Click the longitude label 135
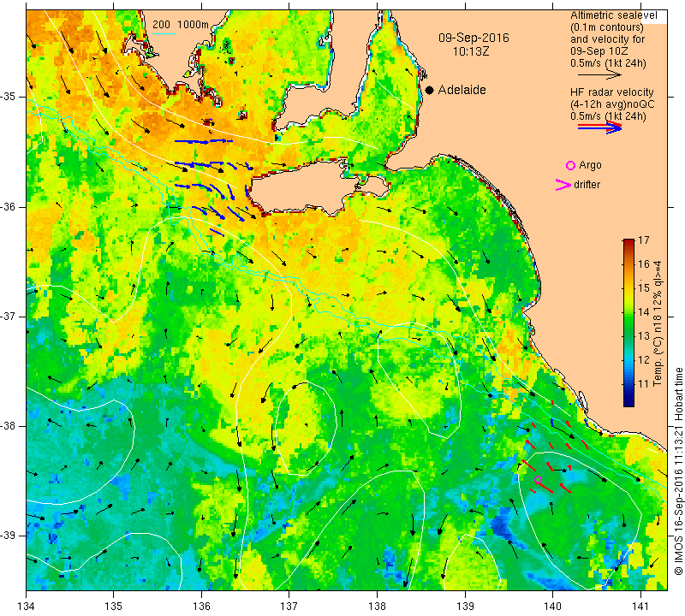 point(114,607)
